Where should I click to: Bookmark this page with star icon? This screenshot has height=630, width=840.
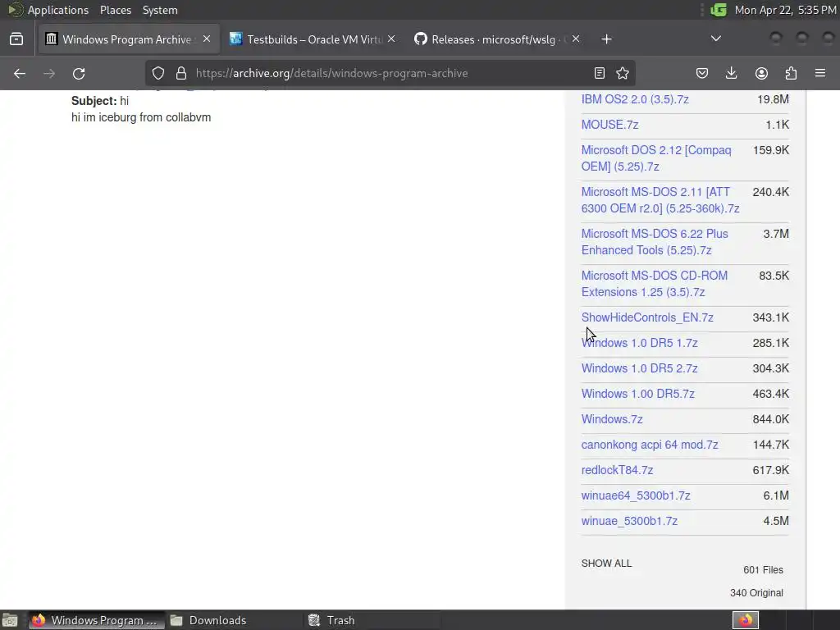(623, 73)
